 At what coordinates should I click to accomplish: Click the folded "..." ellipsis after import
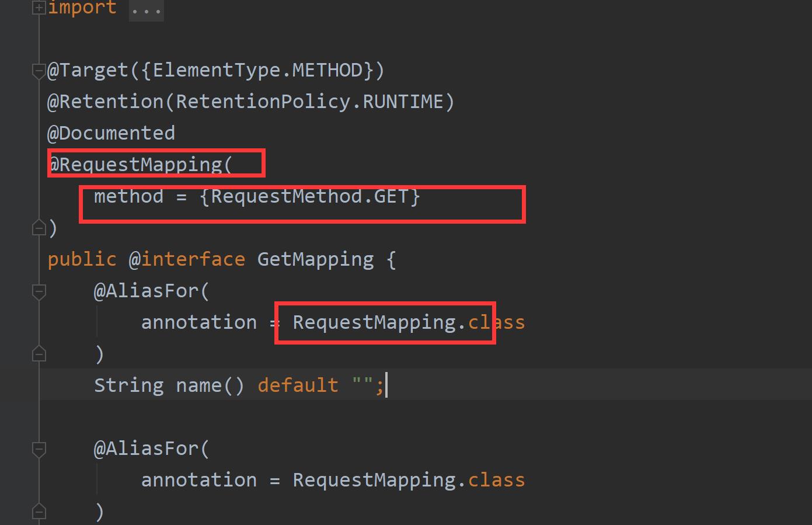[x=147, y=9]
